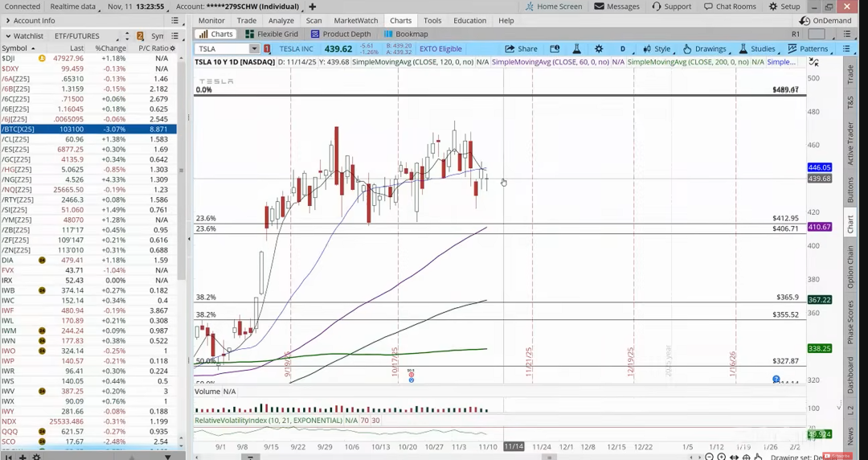Viewport: 868px width, 460px height.
Task: Switch to the Tools tab
Action: [432, 20]
